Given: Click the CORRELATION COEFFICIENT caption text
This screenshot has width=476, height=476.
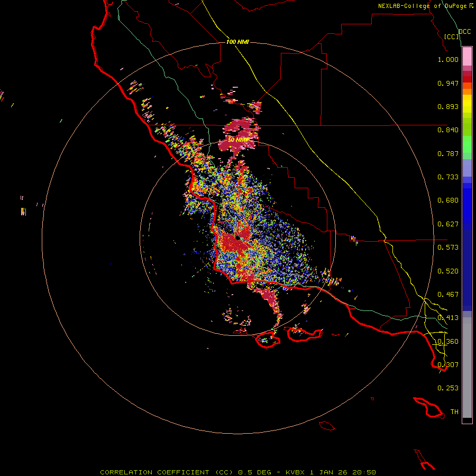Looking at the screenshot, I should [x=154, y=472].
